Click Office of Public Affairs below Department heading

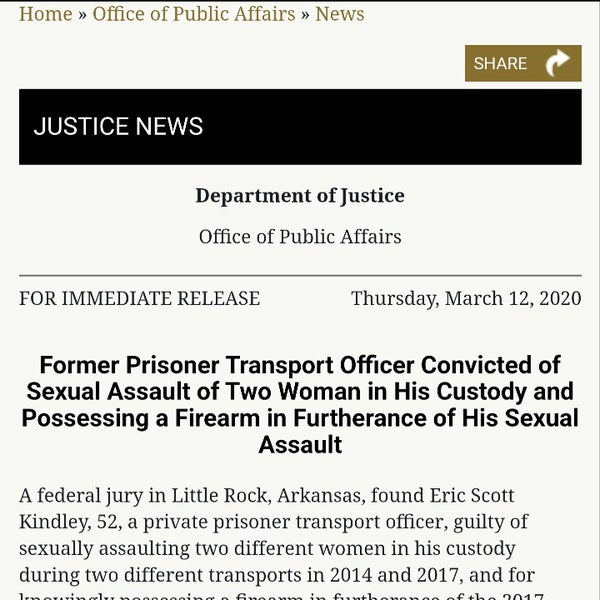click(x=300, y=237)
